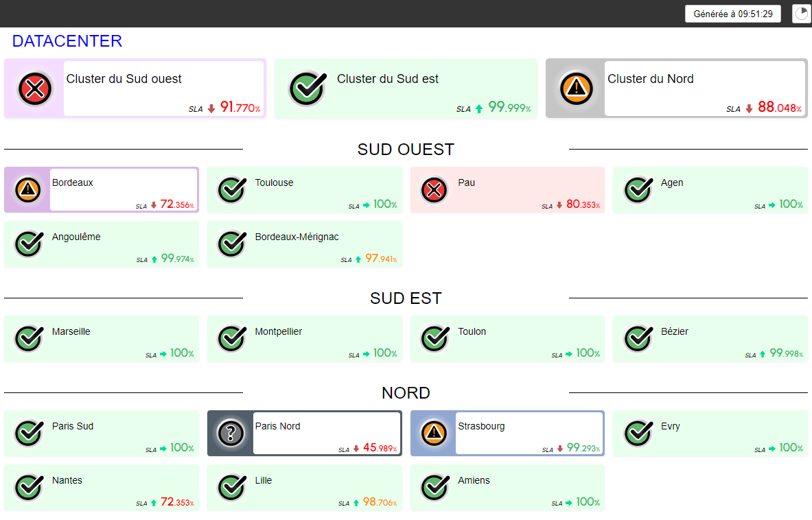Click the orange warning icon on Bordeaux
The image size is (812, 520).
coord(27,189)
